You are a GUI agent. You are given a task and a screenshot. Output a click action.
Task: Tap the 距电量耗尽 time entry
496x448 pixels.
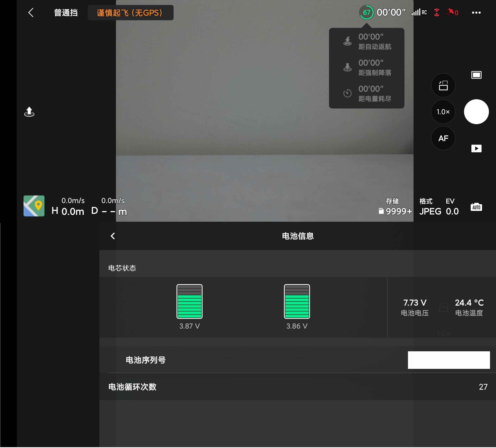(367, 94)
